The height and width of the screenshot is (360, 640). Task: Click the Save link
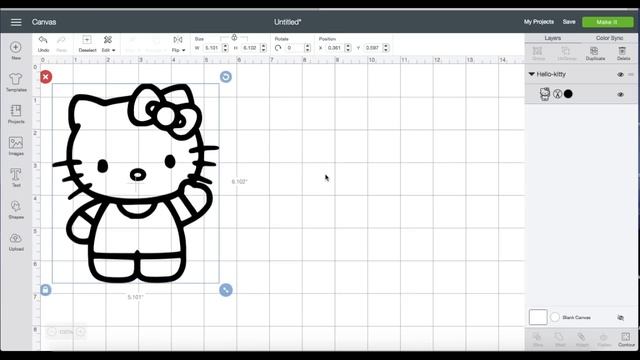(x=569, y=22)
